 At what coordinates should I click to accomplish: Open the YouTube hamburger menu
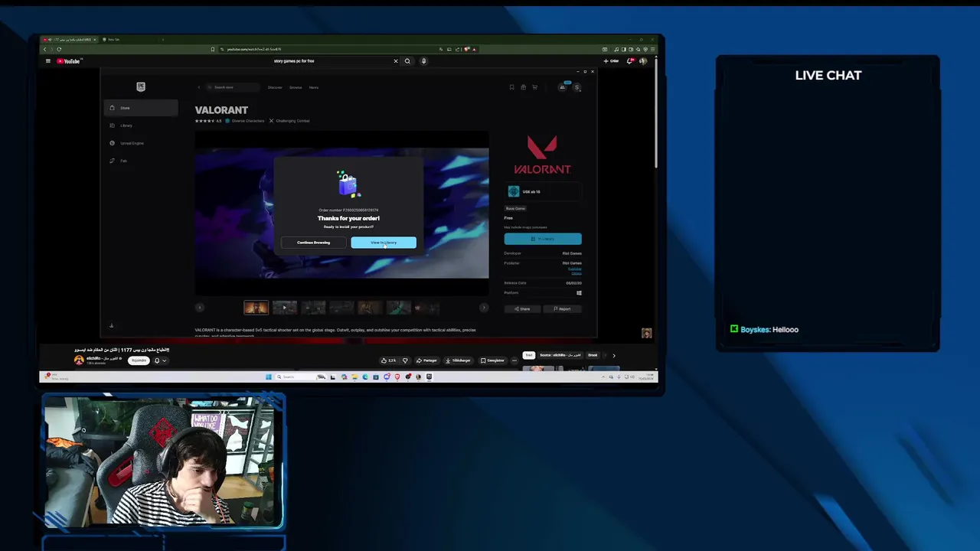pyautogui.click(x=47, y=61)
